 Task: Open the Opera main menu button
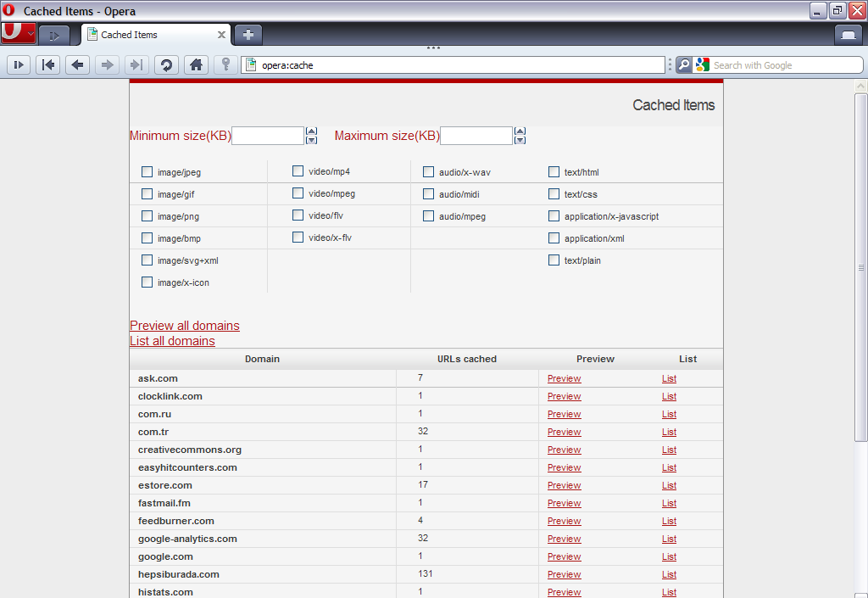click(19, 33)
